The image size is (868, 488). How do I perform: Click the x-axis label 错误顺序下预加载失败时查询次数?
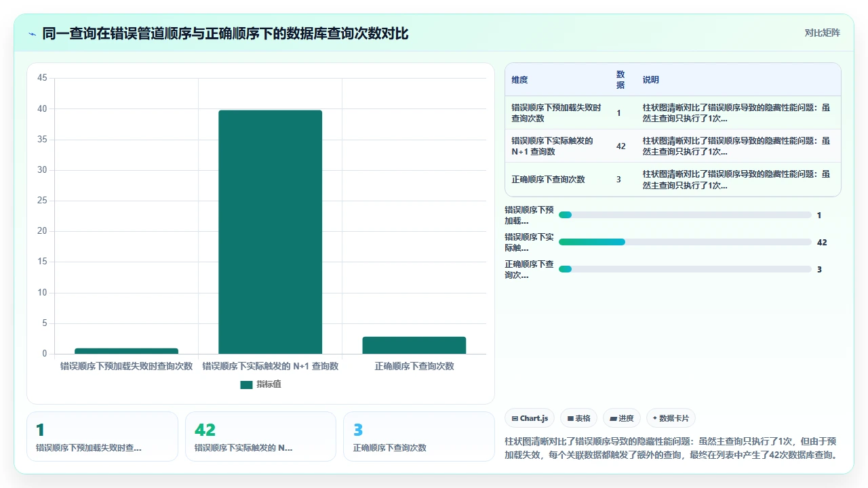(126, 366)
